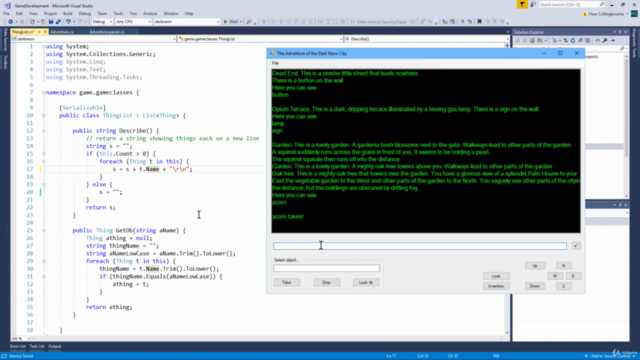Click the Look At button
The width and height of the screenshot is (640, 360).
pyautogui.click(x=366, y=282)
